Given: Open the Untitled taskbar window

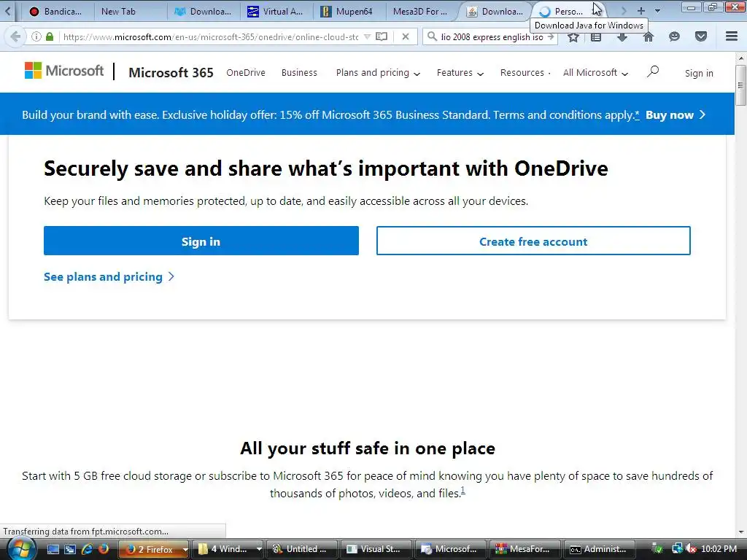Looking at the screenshot, I should 302,549.
